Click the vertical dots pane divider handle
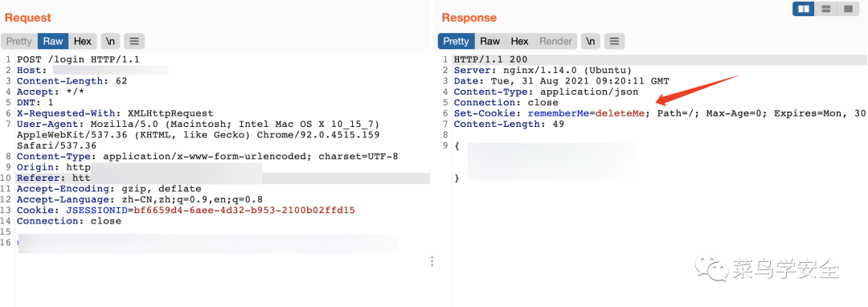The image size is (868, 307). pyautogui.click(x=432, y=261)
